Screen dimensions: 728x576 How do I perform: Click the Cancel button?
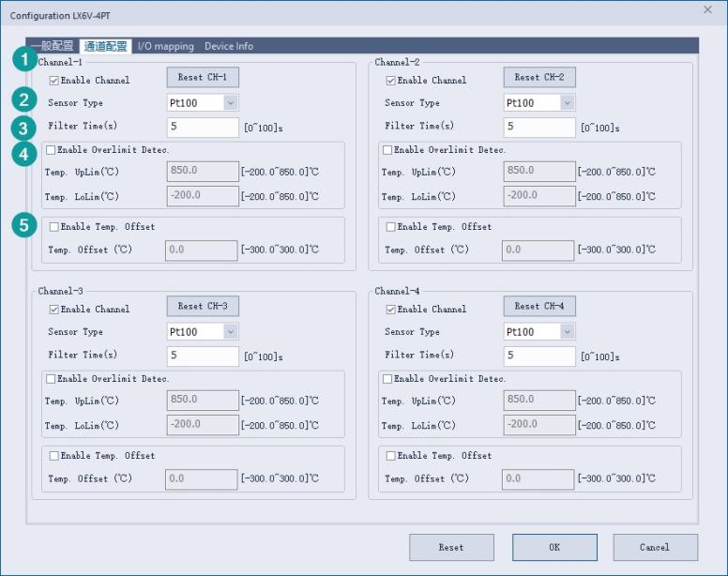[x=655, y=547]
